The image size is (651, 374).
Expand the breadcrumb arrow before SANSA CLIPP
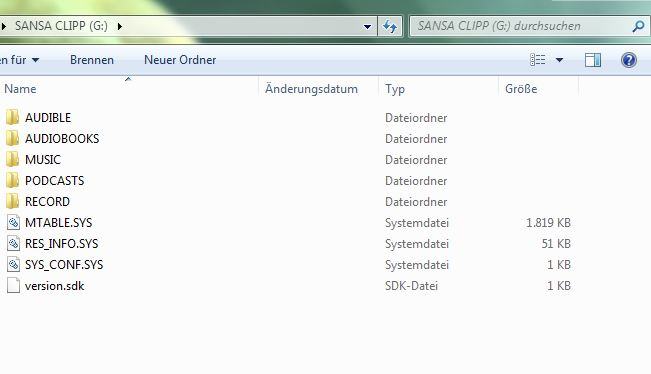point(3,27)
